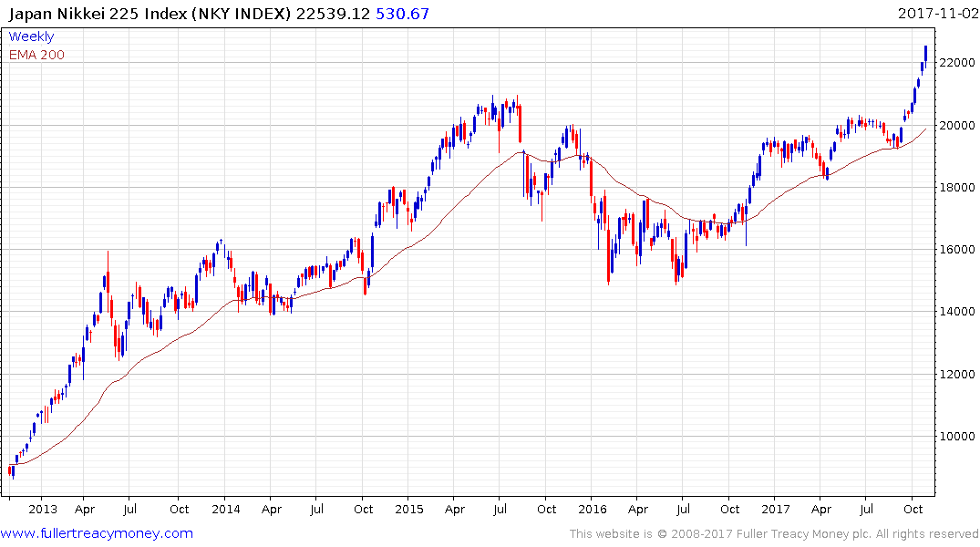
Task: Click the 2015 year label on time axis
Action: point(409,509)
